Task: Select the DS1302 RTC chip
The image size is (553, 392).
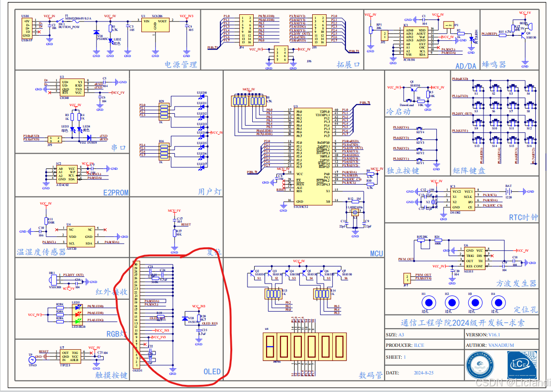Action: (x=462, y=199)
